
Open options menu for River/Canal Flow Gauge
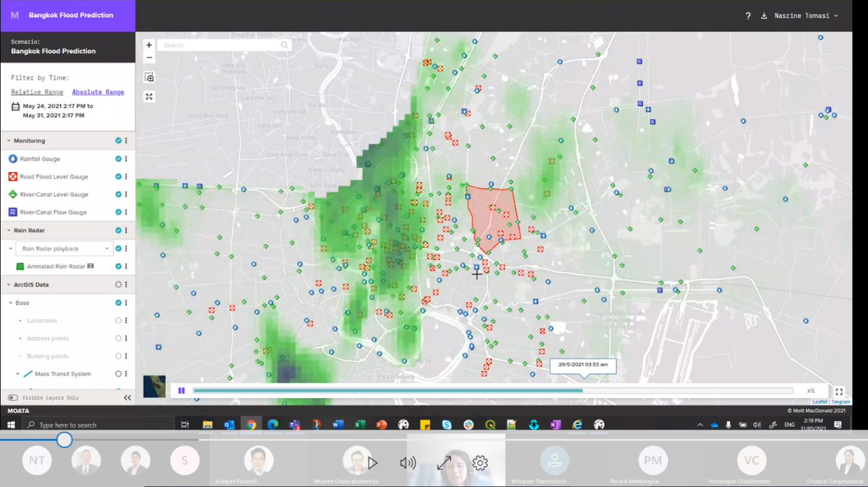126,213
